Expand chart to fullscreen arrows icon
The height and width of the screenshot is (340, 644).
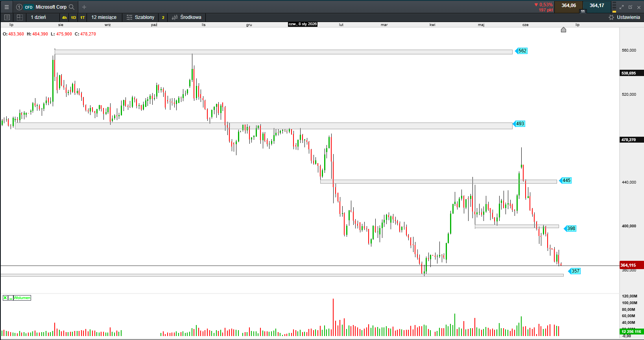click(x=622, y=7)
